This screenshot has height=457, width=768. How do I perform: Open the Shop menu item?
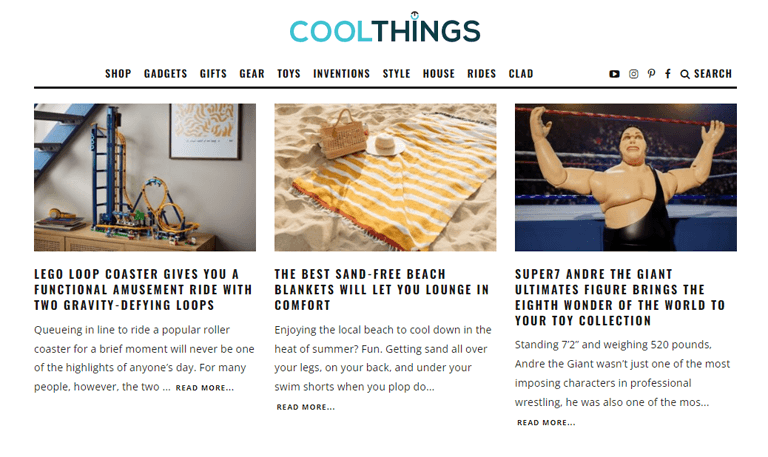(118, 73)
